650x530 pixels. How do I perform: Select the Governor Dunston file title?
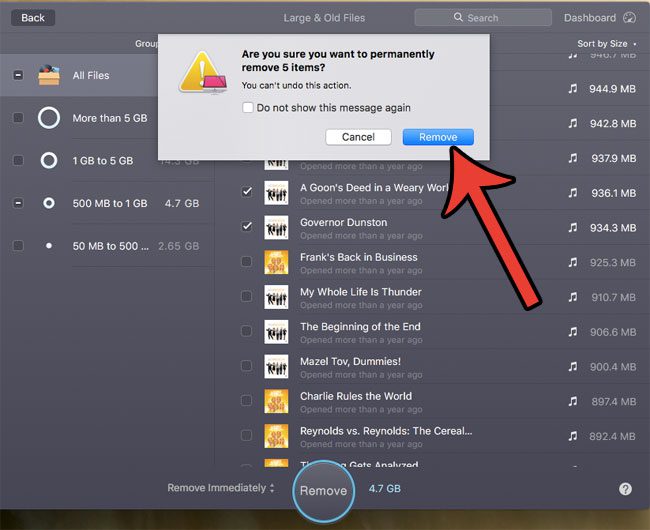click(344, 223)
